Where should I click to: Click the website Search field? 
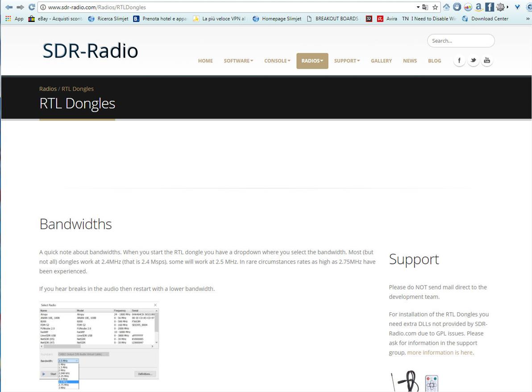tap(461, 41)
